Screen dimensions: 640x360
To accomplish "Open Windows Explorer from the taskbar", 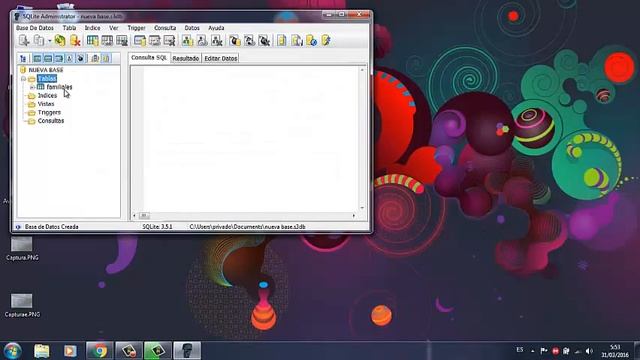I will (x=41, y=351).
